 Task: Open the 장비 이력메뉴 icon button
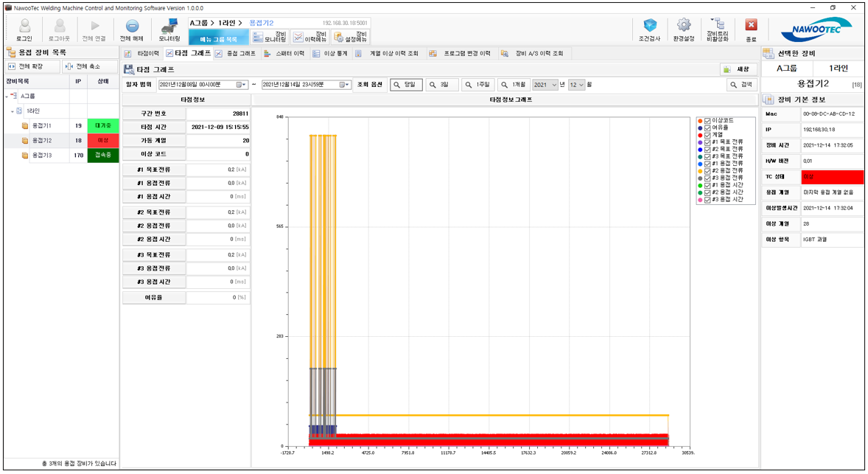click(x=309, y=37)
